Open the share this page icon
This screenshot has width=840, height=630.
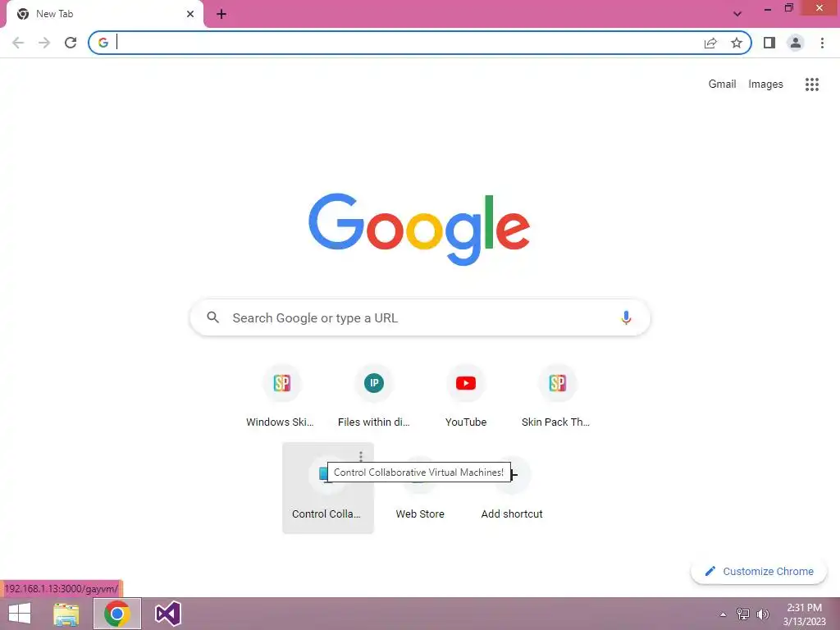point(710,43)
